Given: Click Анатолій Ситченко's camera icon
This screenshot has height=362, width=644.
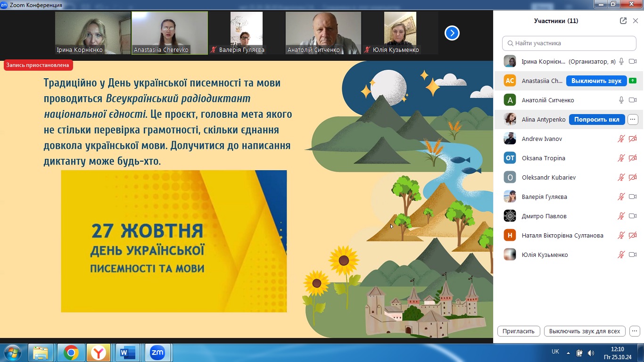Looking at the screenshot, I should 633,100.
